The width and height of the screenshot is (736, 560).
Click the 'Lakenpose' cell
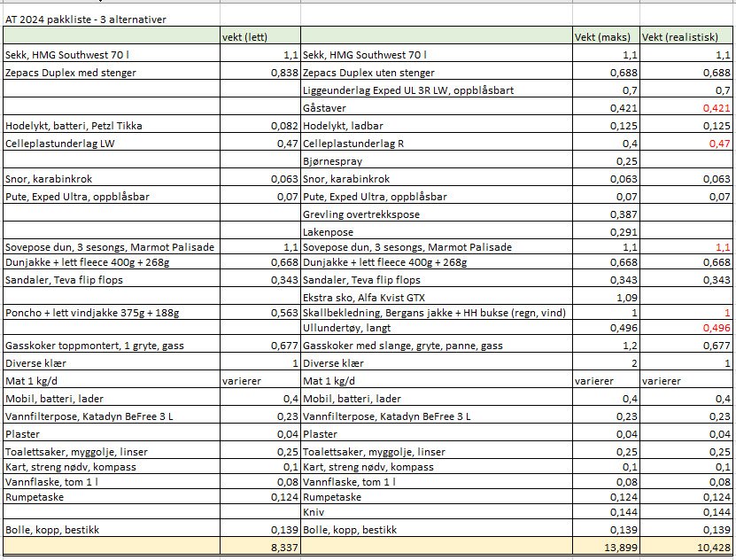coord(438,232)
